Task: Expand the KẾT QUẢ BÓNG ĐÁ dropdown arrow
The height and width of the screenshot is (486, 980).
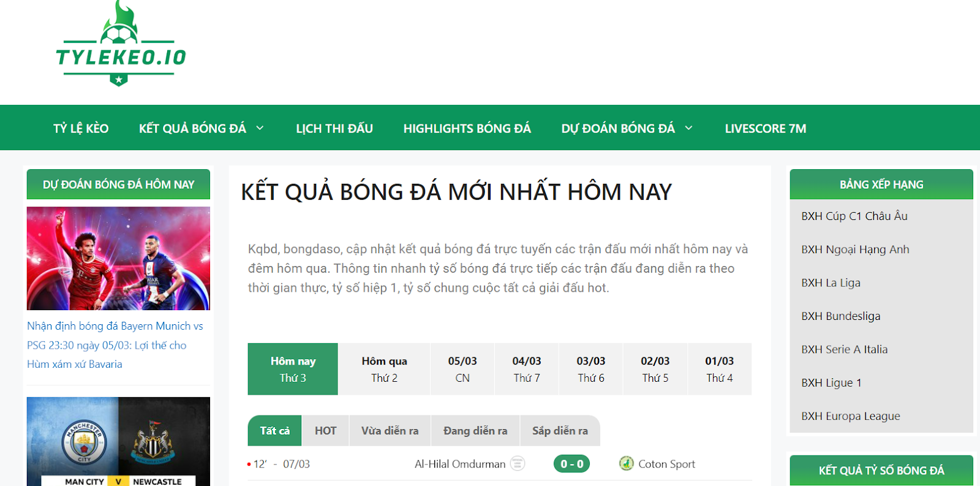Action: [x=260, y=128]
